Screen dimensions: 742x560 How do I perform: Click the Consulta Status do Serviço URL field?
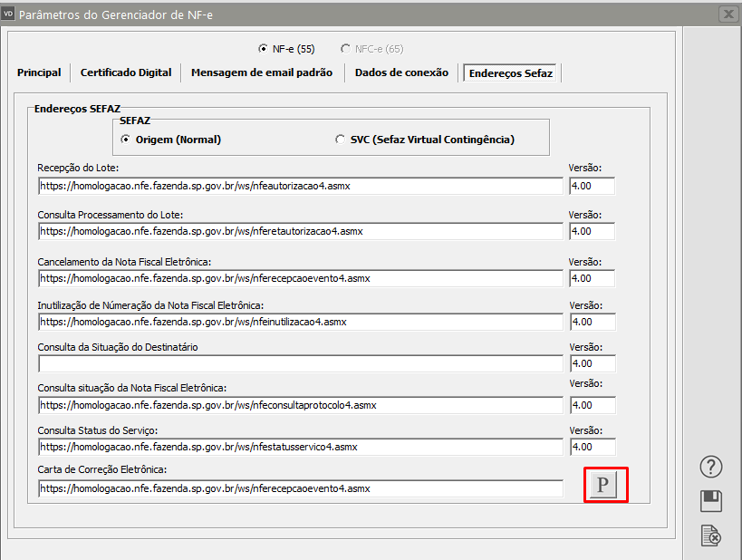pyautogui.click(x=301, y=447)
